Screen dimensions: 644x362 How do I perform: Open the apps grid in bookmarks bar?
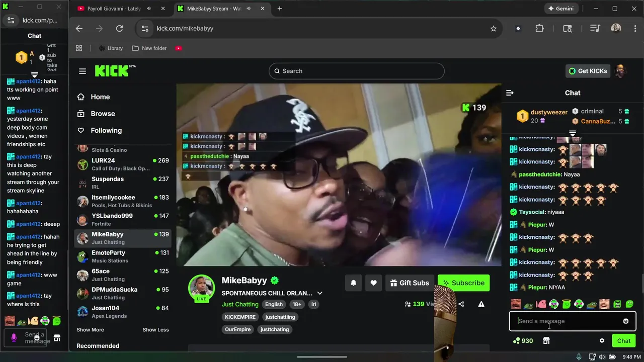click(x=79, y=48)
